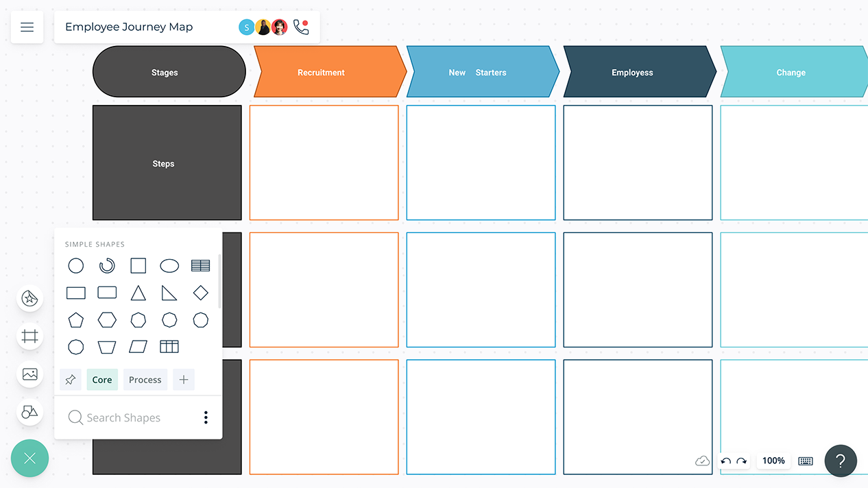Redo the last action
The image size is (868, 488).
[x=742, y=461]
